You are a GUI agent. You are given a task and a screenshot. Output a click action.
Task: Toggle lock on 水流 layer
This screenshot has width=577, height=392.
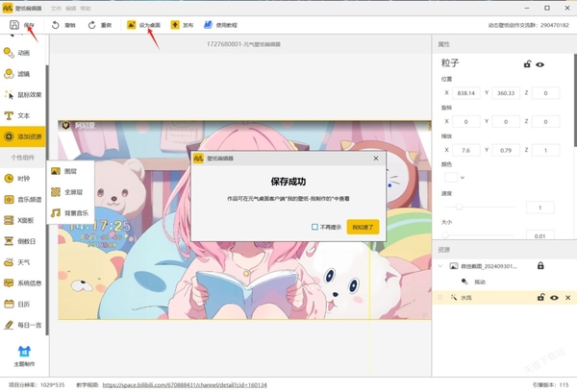(x=540, y=297)
